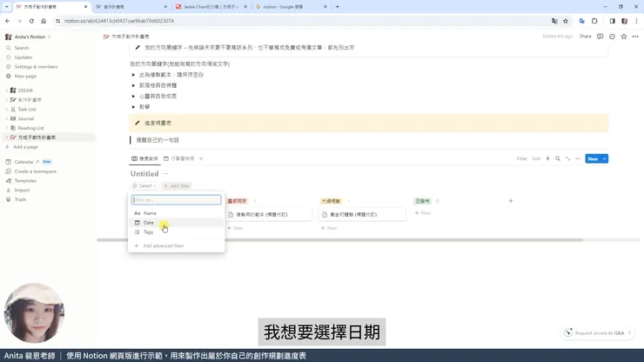Expand the 教學 toggle triangle
Screen dimensions: 644x362
(133, 107)
